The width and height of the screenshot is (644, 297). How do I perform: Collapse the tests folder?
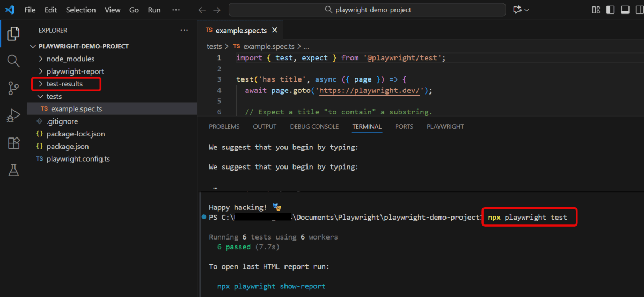pos(54,97)
